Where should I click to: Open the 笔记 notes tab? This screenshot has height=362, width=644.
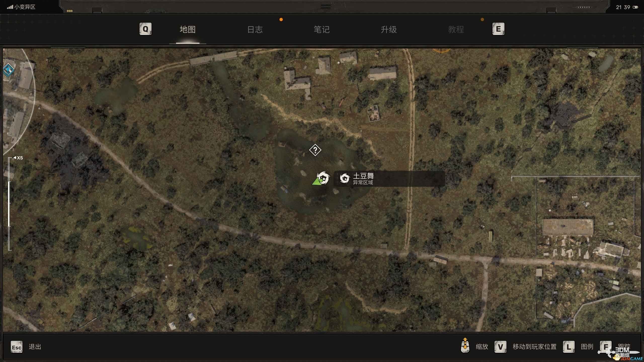point(321,30)
